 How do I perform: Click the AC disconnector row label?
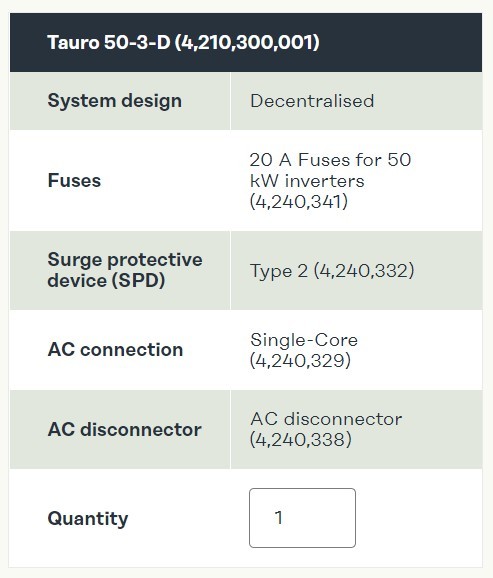[x=125, y=429]
